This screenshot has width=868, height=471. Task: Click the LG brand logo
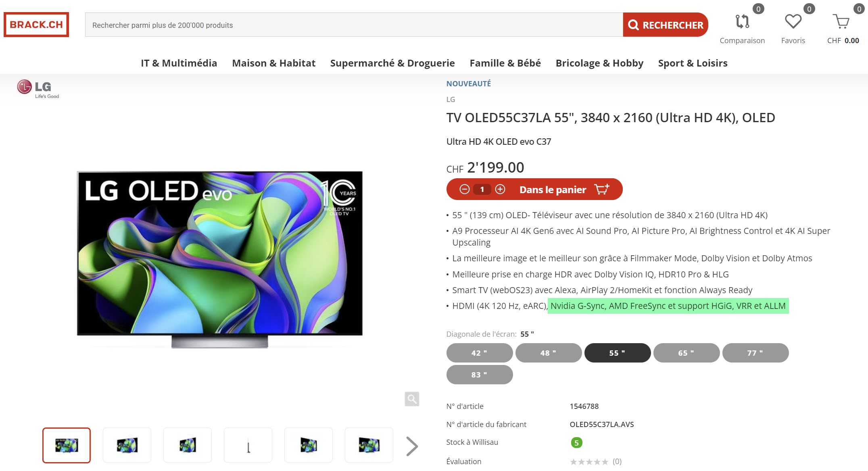tap(38, 89)
